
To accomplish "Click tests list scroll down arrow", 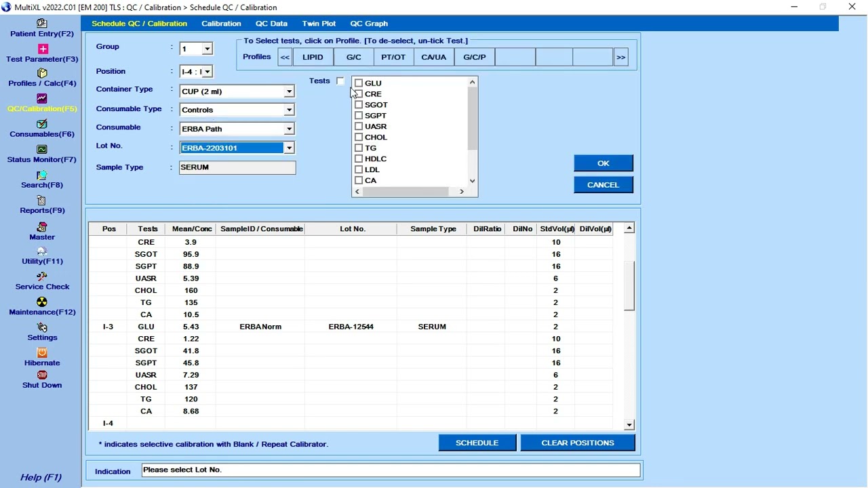I will (x=473, y=181).
